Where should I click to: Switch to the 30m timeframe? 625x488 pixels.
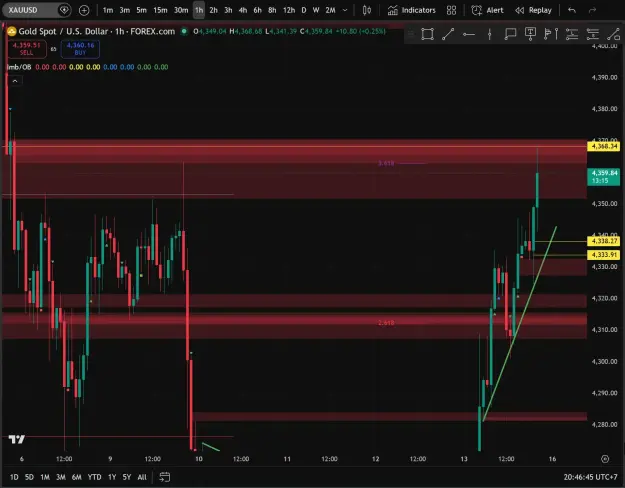click(x=181, y=10)
